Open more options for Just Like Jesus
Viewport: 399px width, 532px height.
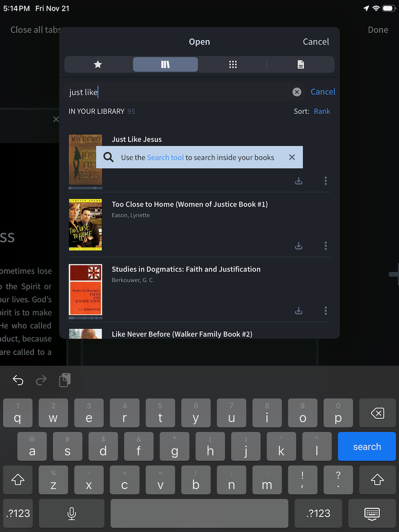click(x=325, y=181)
